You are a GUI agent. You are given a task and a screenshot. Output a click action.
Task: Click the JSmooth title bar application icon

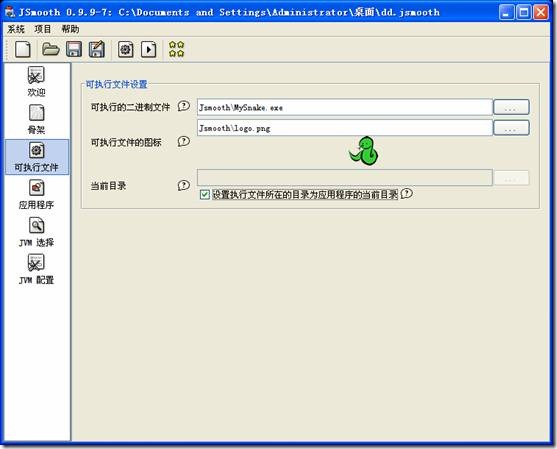click(10, 12)
